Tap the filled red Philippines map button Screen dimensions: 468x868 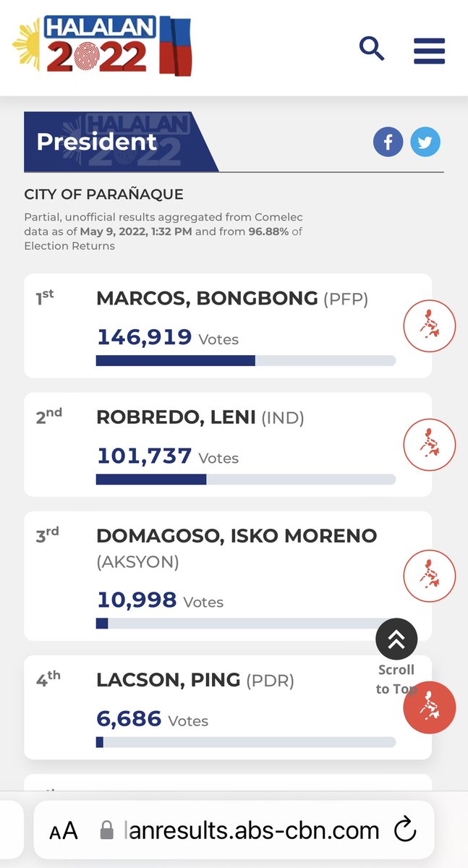(430, 707)
